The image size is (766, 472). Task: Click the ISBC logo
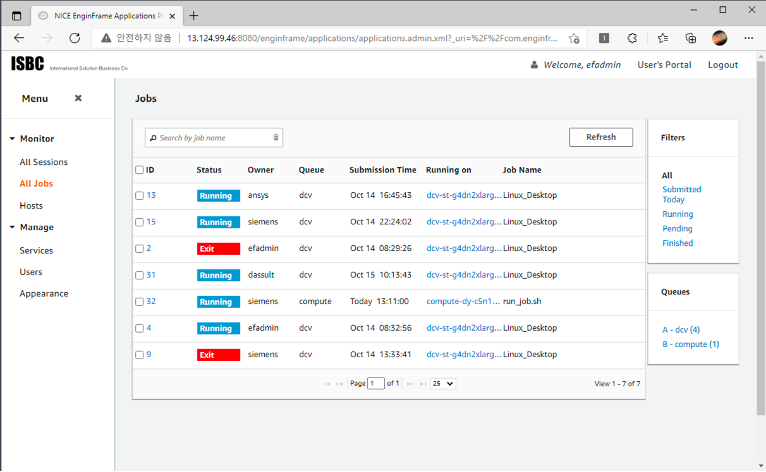[27, 64]
